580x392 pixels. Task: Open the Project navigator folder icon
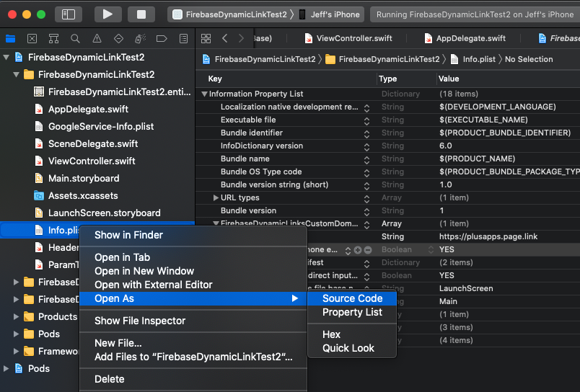pyautogui.click(x=10, y=38)
